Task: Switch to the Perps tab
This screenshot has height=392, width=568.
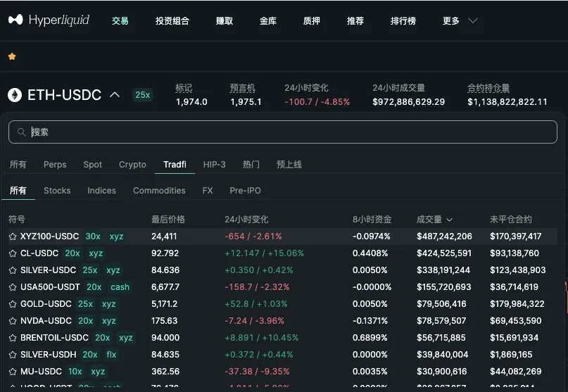Action: (55, 165)
